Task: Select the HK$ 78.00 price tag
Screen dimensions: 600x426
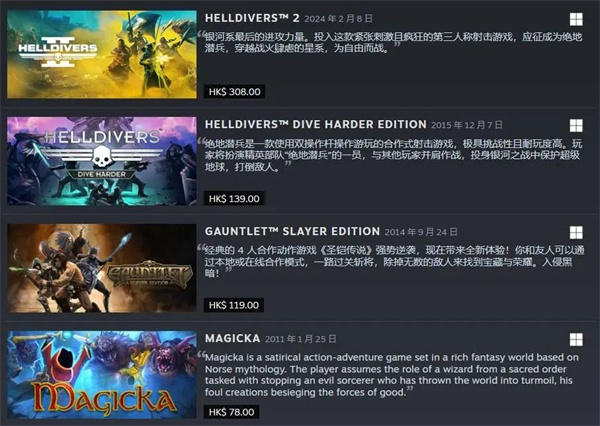Action: 231,412
